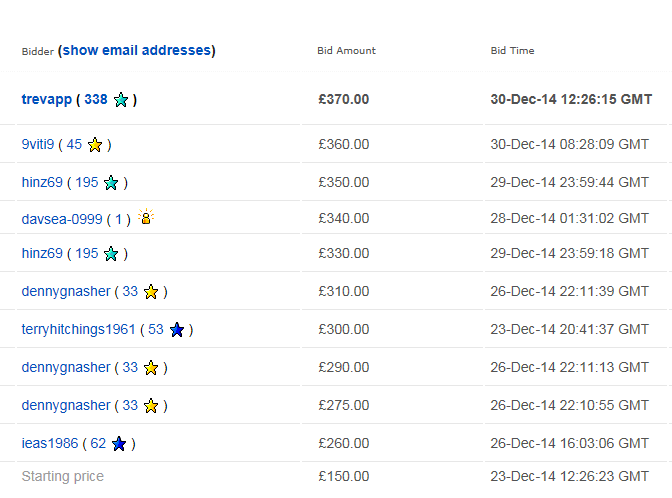
Task: Click turquoise star on hinz69 £350.00 row
Action: tap(111, 183)
